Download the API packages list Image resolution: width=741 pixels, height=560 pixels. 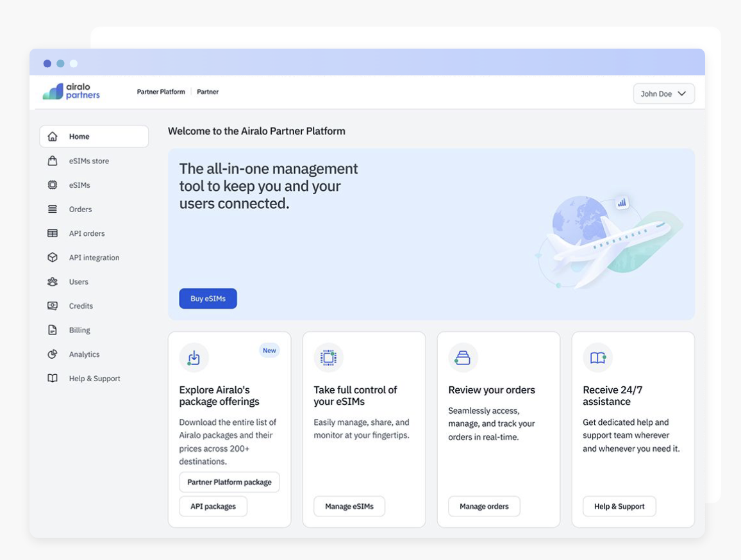click(213, 506)
